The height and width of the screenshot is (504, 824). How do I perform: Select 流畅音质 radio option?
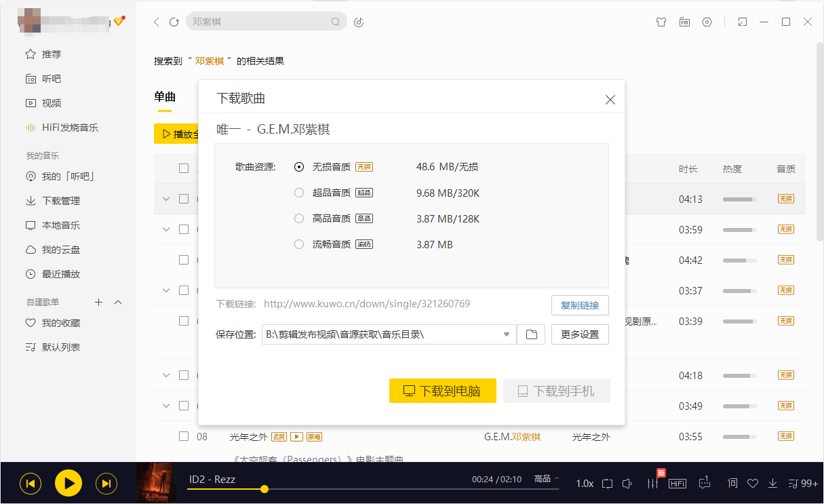299,244
